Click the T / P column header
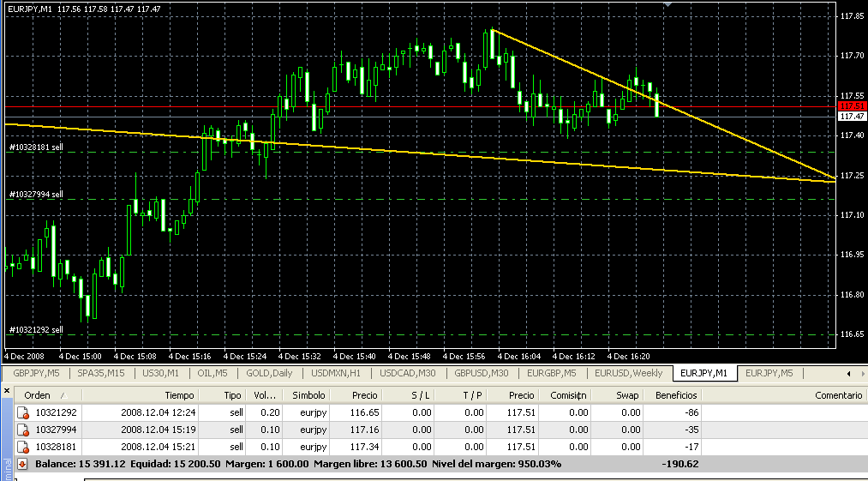This screenshot has height=481, width=868. click(x=461, y=395)
